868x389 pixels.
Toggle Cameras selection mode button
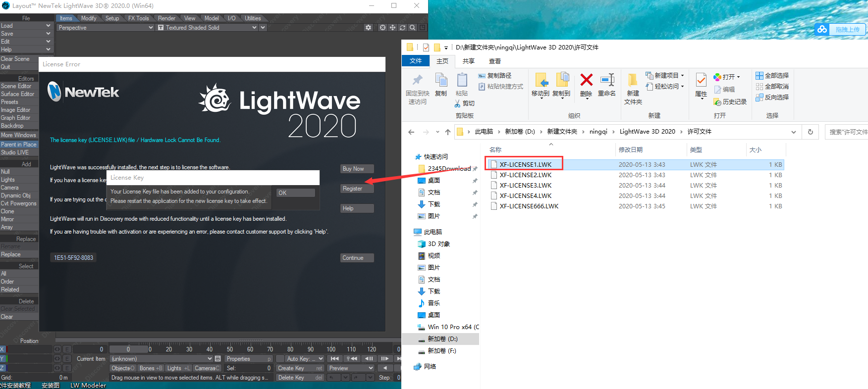tap(207, 368)
